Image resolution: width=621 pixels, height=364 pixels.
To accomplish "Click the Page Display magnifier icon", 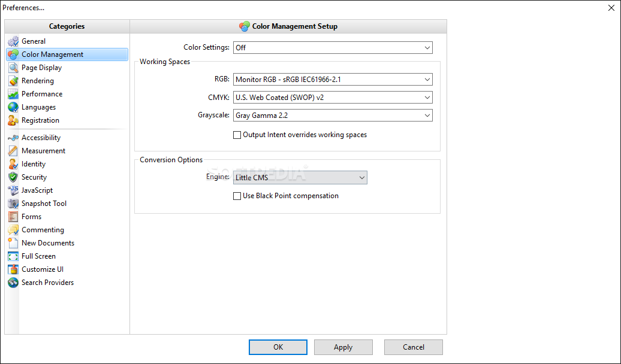I will point(13,68).
